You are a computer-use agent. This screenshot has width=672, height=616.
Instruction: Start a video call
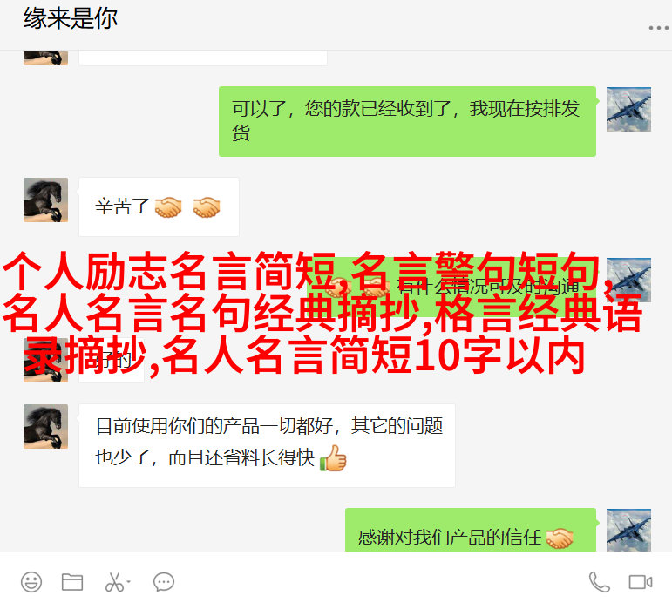(641, 582)
